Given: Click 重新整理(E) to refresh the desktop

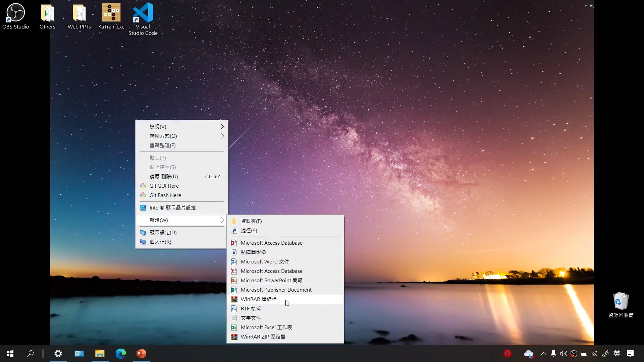Looking at the screenshot, I should click(163, 145).
